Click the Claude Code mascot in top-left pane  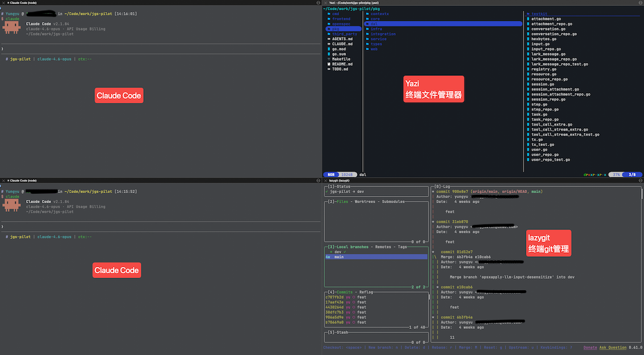(x=12, y=28)
